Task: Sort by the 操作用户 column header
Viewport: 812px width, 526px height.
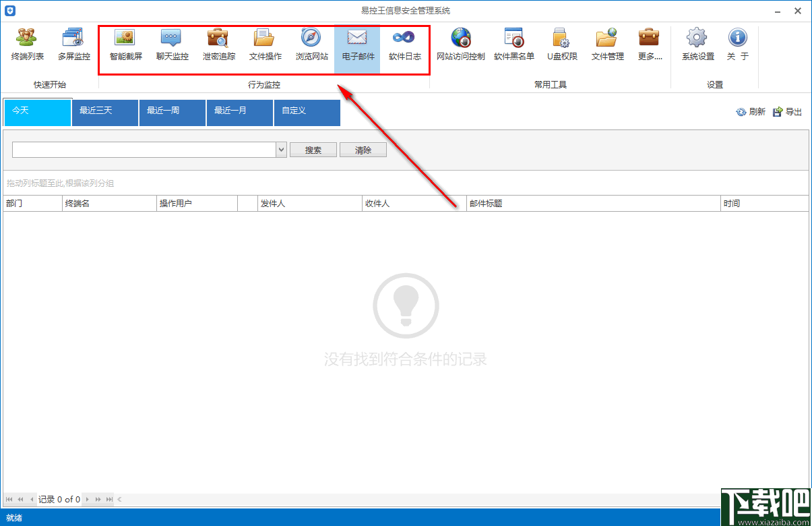Action: (197, 203)
